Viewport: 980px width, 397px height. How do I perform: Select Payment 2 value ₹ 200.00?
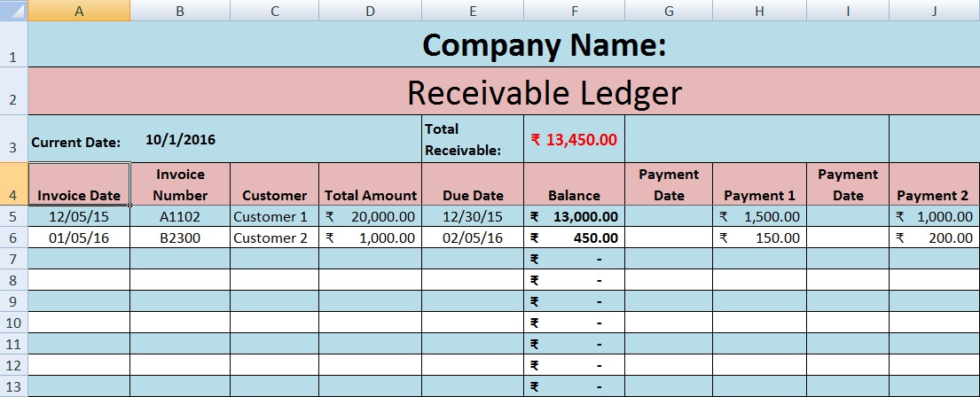(x=935, y=237)
